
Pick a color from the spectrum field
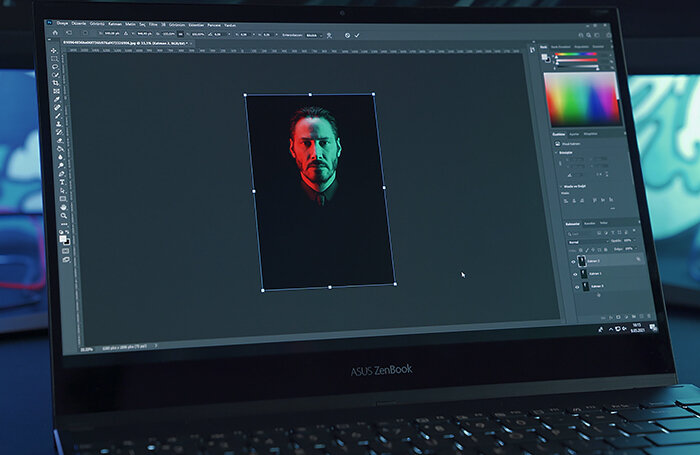tap(583, 99)
